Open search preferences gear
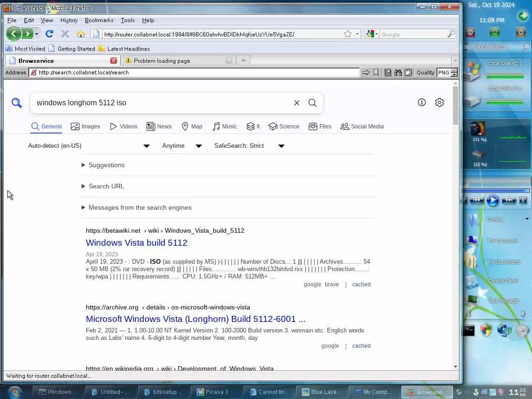 (439, 103)
